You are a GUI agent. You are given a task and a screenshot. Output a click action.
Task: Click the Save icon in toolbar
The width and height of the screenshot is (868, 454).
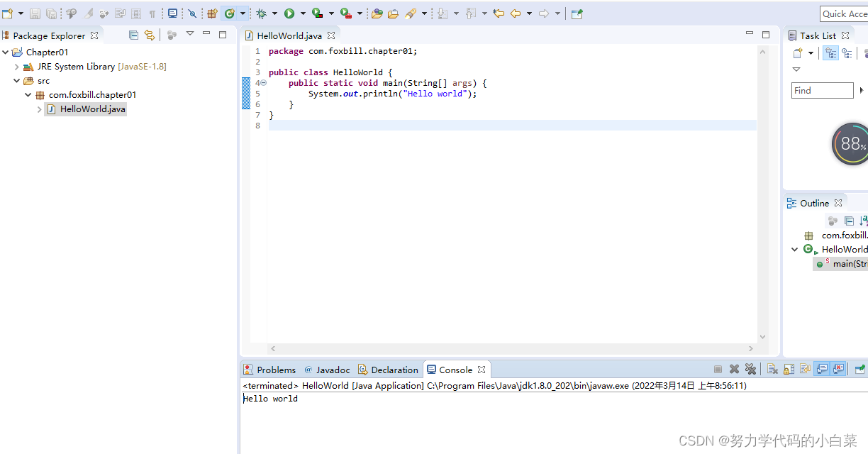[x=35, y=13]
